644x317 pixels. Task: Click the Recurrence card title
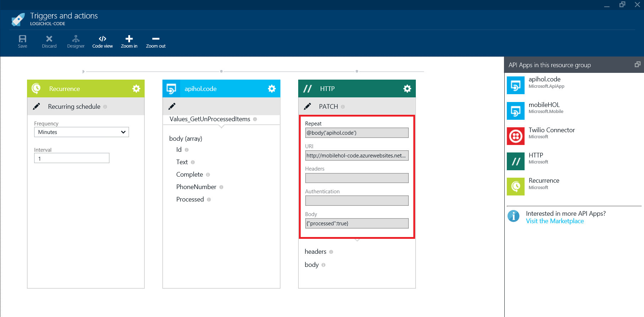[64, 89]
